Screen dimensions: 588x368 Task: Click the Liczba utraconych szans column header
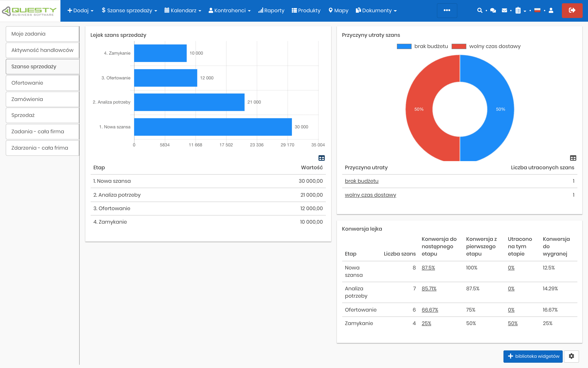pos(542,167)
